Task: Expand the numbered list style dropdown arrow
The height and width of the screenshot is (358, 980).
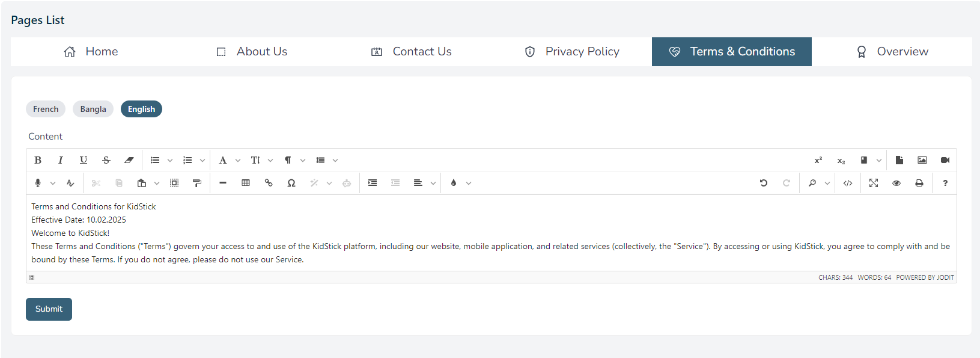Action: click(202, 160)
